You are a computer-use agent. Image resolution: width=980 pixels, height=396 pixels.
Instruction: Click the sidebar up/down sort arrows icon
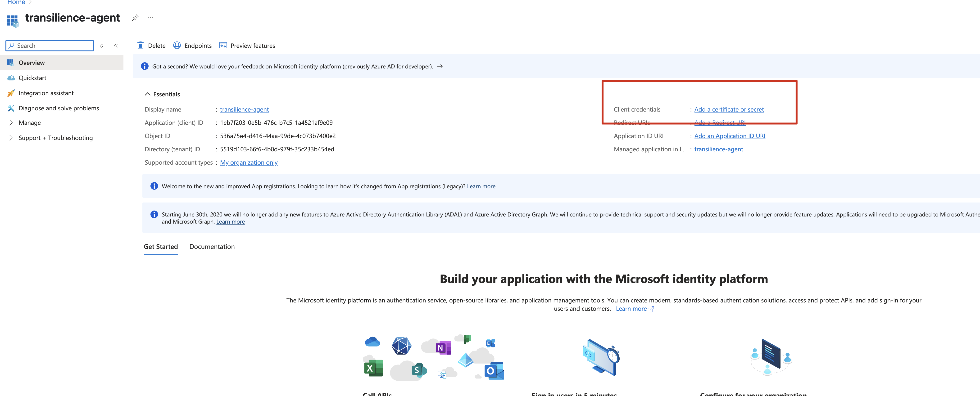[x=102, y=46]
